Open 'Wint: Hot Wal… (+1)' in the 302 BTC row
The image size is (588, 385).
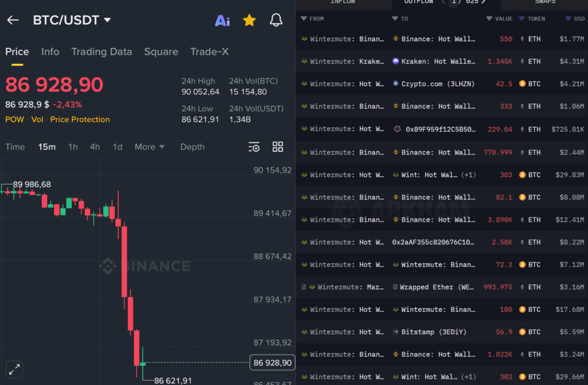439,377
